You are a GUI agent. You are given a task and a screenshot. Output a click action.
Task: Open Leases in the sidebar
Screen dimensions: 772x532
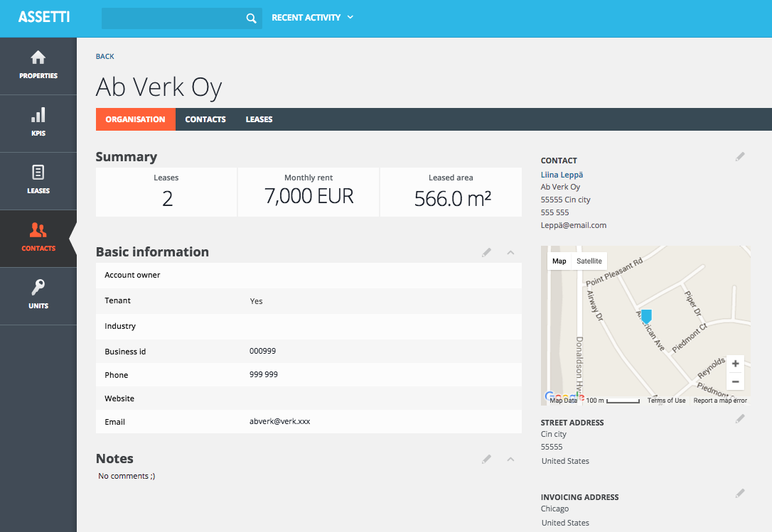tap(38, 181)
